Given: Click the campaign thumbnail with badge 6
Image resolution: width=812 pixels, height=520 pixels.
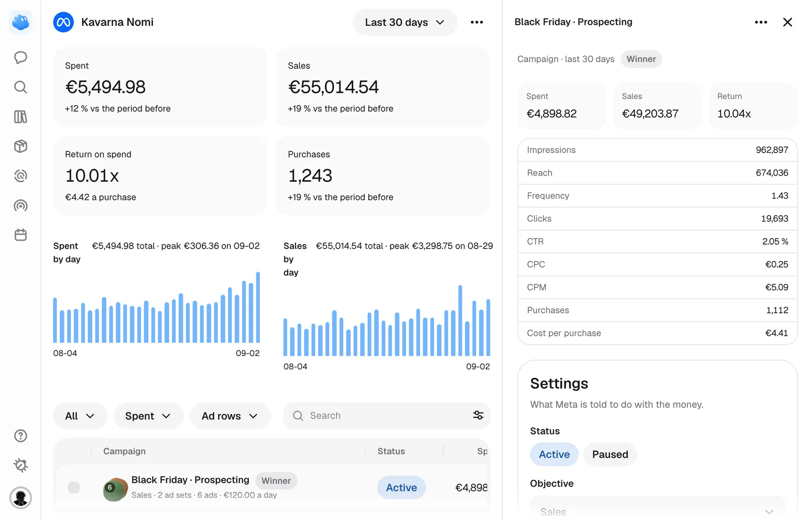Looking at the screenshot, I should tap(115, 489).
